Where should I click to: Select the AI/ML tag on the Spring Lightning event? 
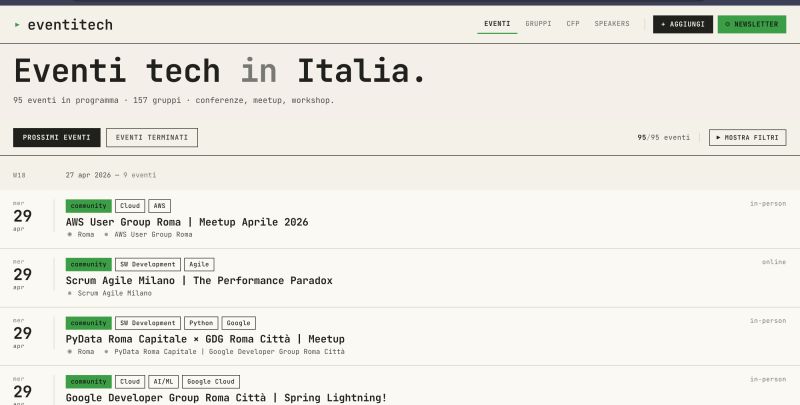162,382
